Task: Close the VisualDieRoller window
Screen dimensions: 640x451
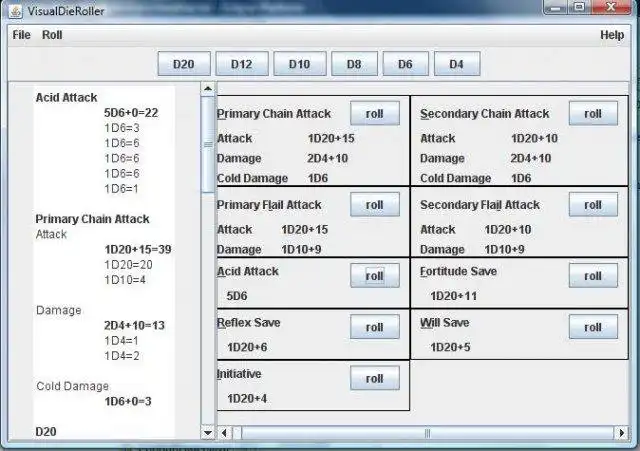Action: [611, 7]
